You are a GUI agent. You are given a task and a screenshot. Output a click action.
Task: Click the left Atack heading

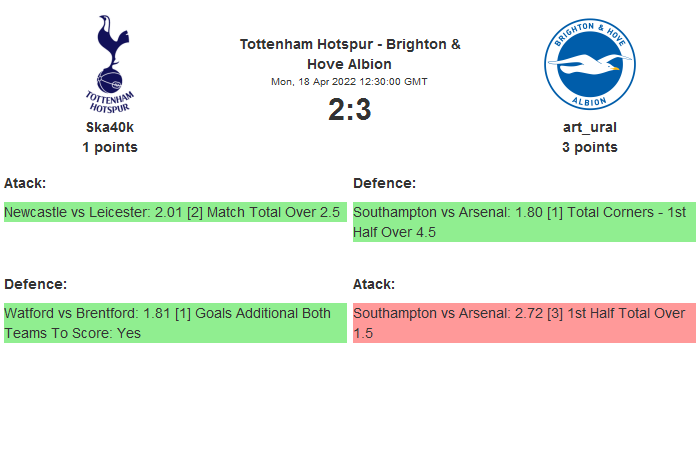[25, 183]
